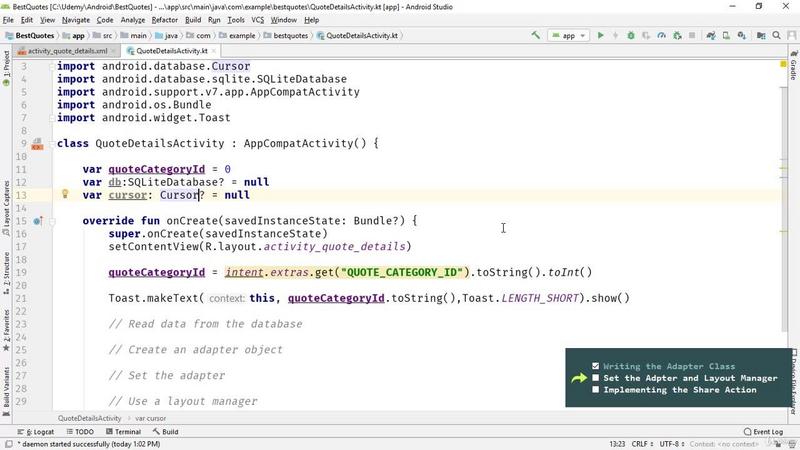The height and width of the screenshot is (450, 800).
Task: Click the Search Everywhere magnifier icon
Action: pos(777,35)
